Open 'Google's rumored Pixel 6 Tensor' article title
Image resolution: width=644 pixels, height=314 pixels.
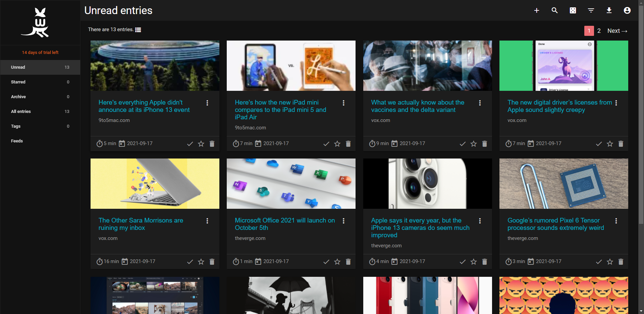click(555, 224)
